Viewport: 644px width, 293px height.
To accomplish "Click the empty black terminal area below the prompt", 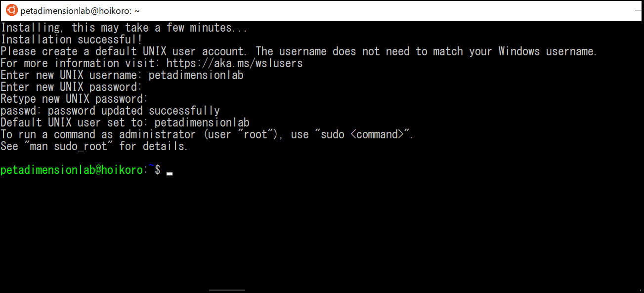I will pos(321,232).
